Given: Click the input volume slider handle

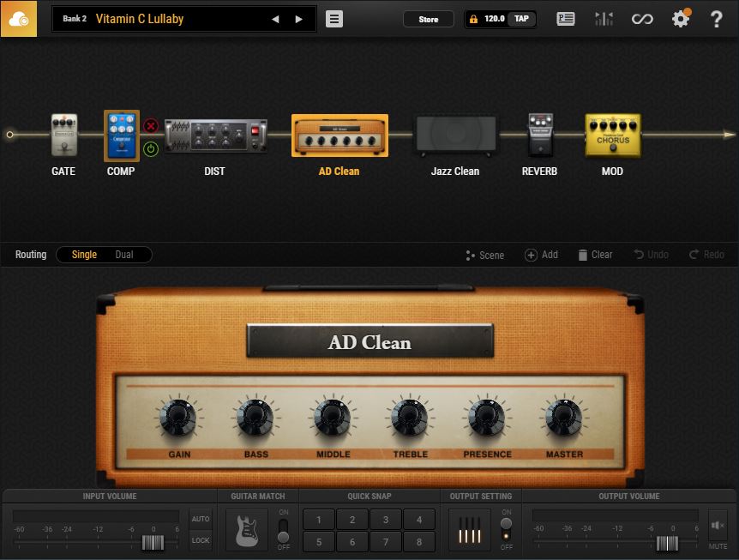Looking at the screenshot, I should [x=153, y=543].
